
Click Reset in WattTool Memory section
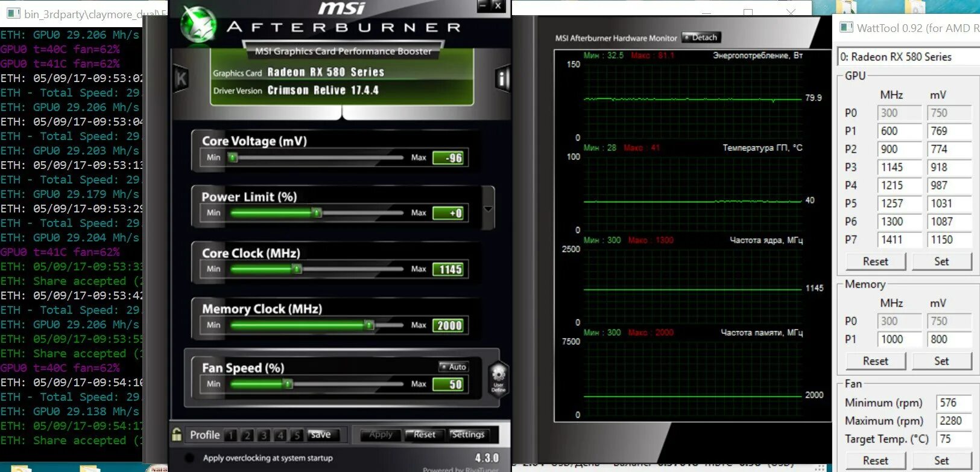click(x=876, y=361)
